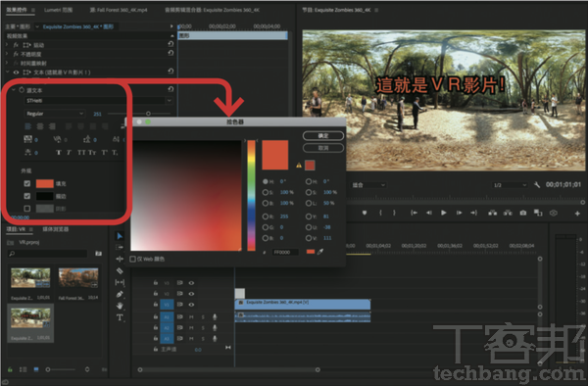This screenshot has height=386, width=588.
Task: Click the fill color swatch
Action: pyautogui.click(x=45, y=183)
